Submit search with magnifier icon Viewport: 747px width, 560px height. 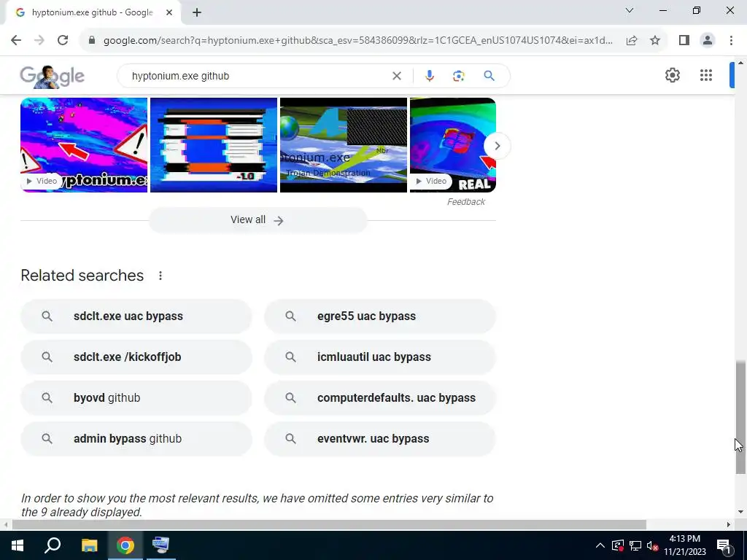tap(489, 76)
